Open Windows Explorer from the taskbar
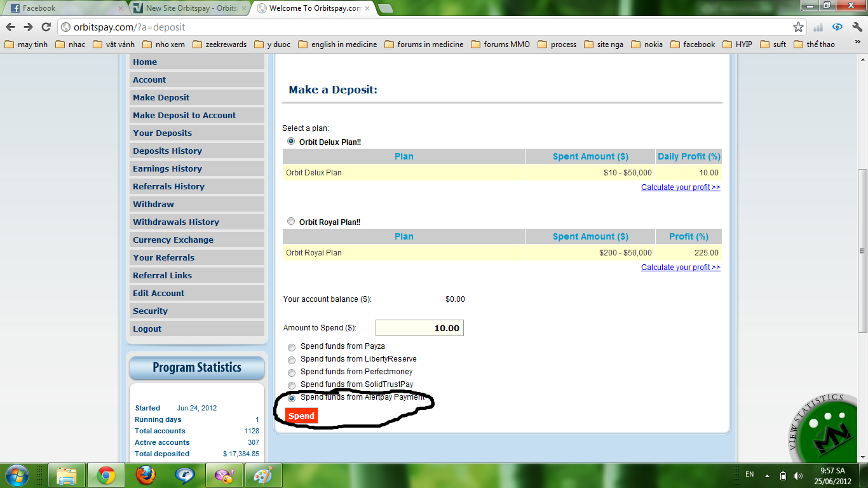This screenshot has width=868, height=488. (67, 475)
